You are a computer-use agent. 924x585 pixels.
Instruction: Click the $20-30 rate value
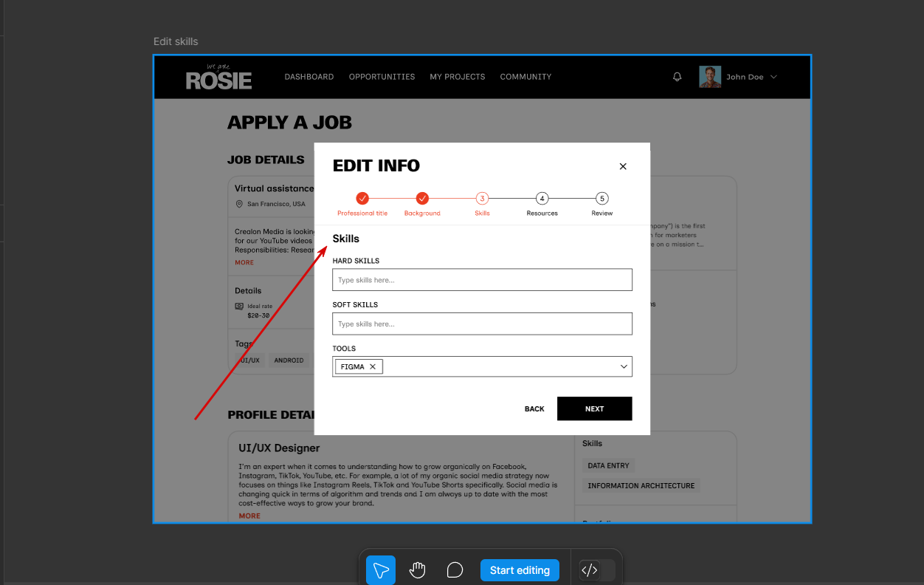258,315
